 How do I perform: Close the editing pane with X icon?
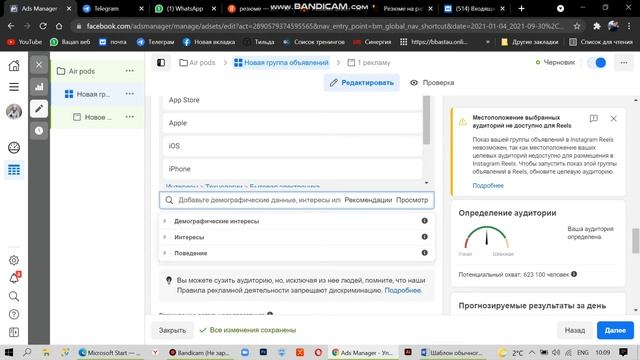[39, 64]
